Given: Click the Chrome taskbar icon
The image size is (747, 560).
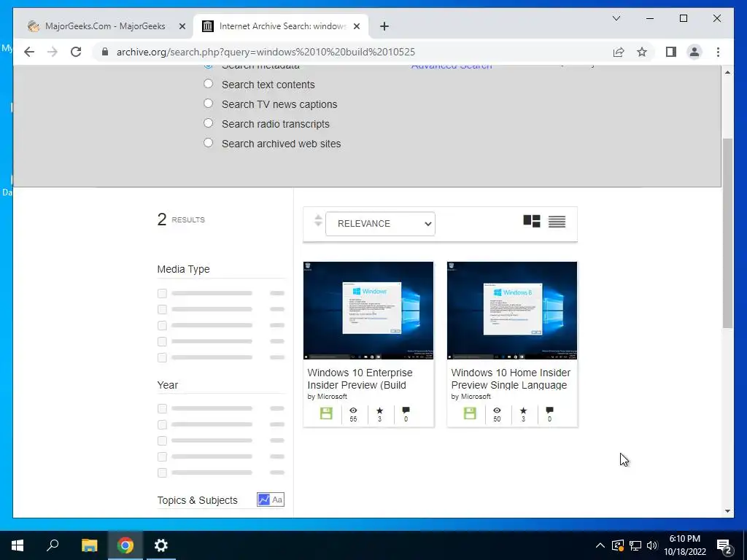Looking at the screenshot, I should pyautogui.click(x=125, y=545).
